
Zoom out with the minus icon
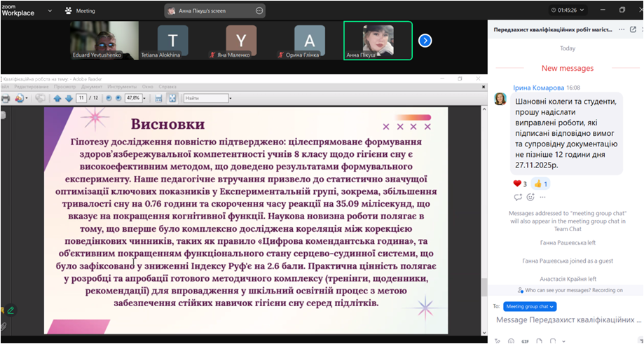[x=109, y=98]
